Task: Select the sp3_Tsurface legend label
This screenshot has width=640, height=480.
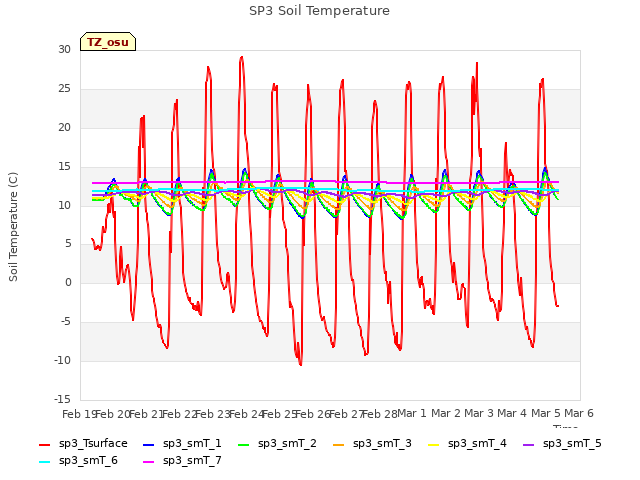Action: click(x=93, y=444)
